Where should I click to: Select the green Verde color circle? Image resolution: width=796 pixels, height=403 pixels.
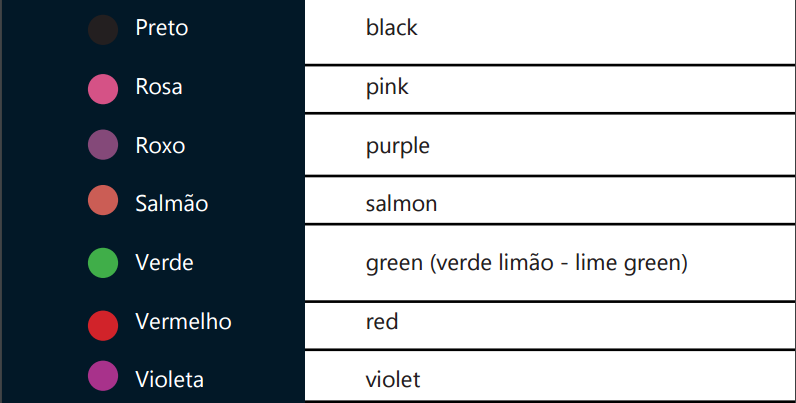coord(103,263)
